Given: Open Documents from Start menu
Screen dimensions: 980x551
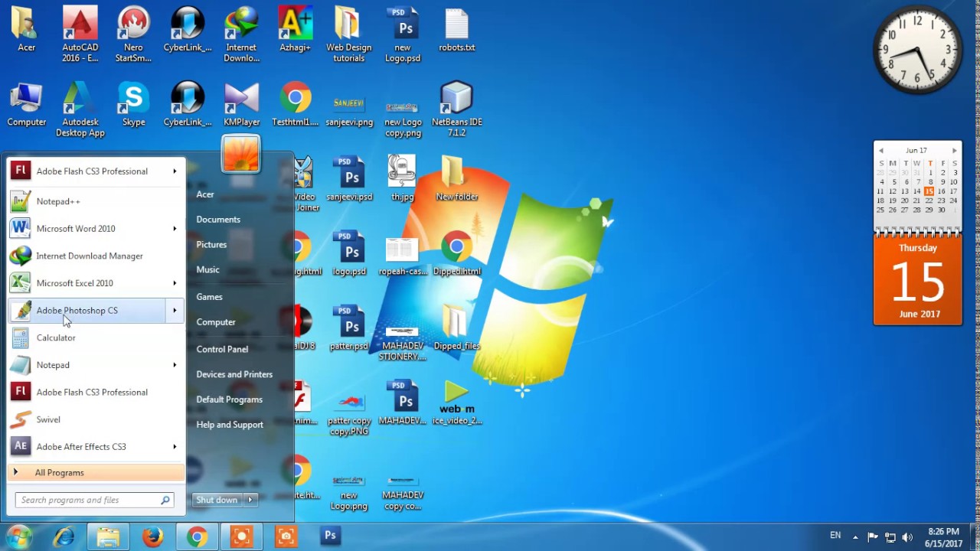Looking at the screenshot, I should pos(218,220).
